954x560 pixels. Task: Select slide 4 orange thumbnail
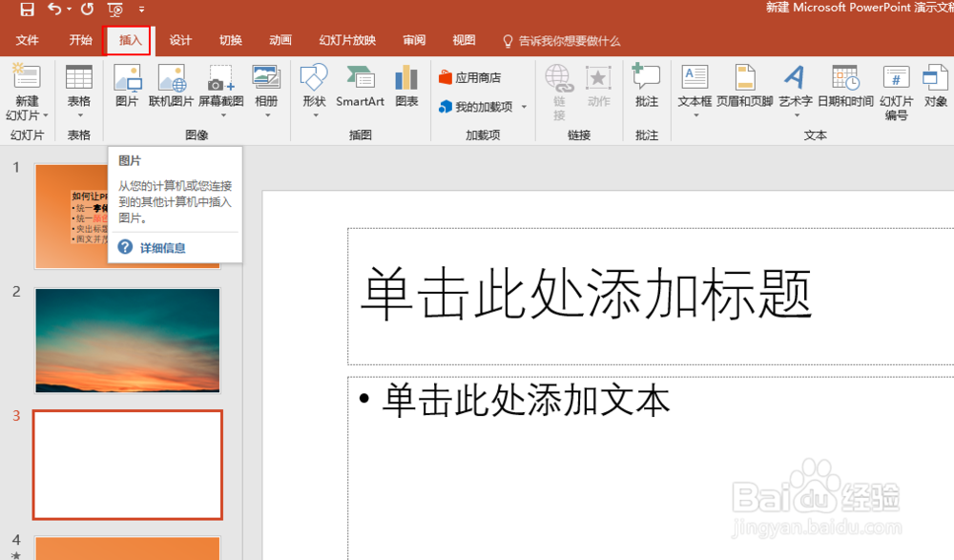(128, 548)
